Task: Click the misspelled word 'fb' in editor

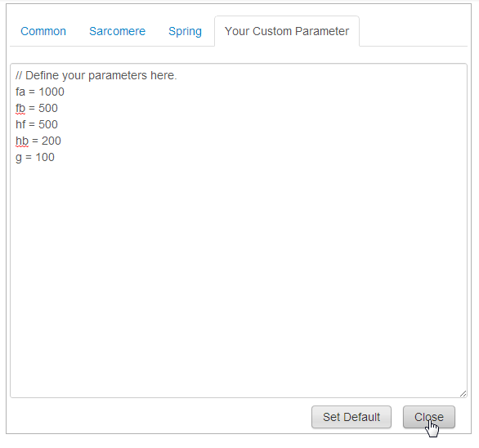Action: [20, 108]
